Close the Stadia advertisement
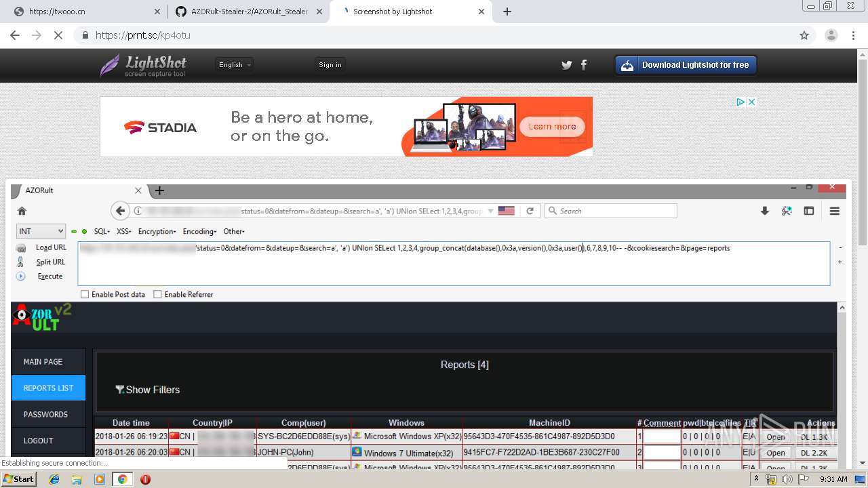Viewport: 868px width, 488px height. point(751,102)
